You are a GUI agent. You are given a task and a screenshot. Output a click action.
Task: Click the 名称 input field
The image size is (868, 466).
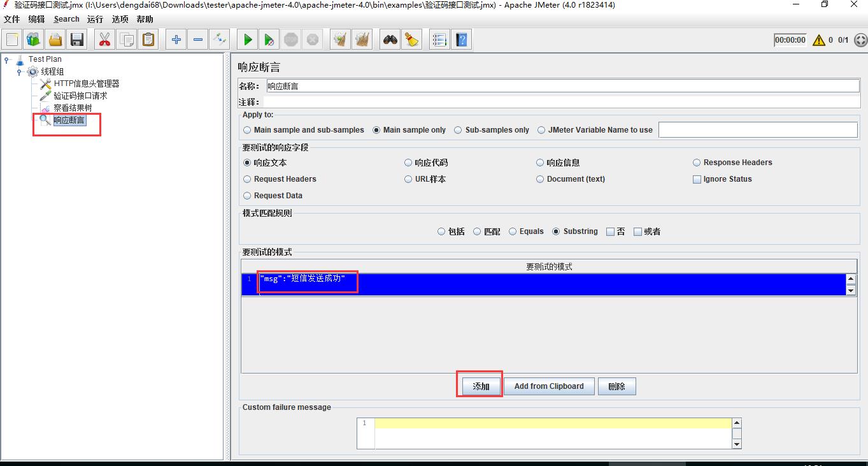point(562,86)
